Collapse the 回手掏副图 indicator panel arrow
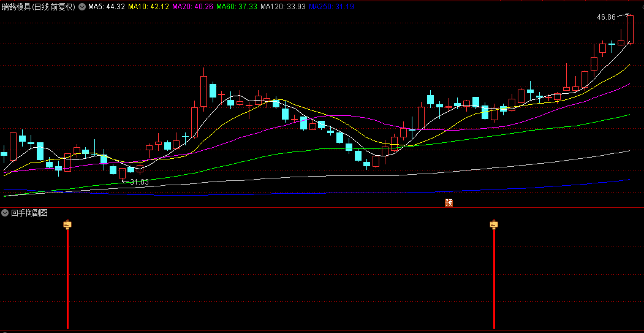Screen dimensions: 644x333 click(x=5, y=213)
